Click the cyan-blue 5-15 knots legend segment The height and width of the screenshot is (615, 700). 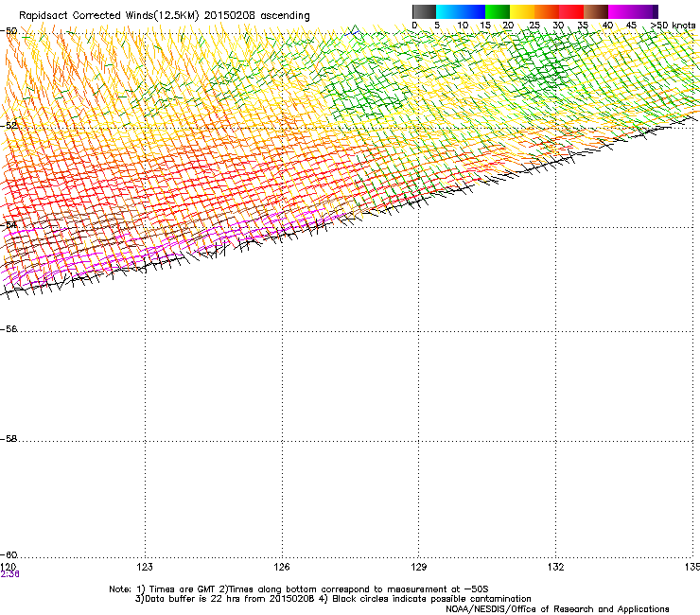point(461,11)
